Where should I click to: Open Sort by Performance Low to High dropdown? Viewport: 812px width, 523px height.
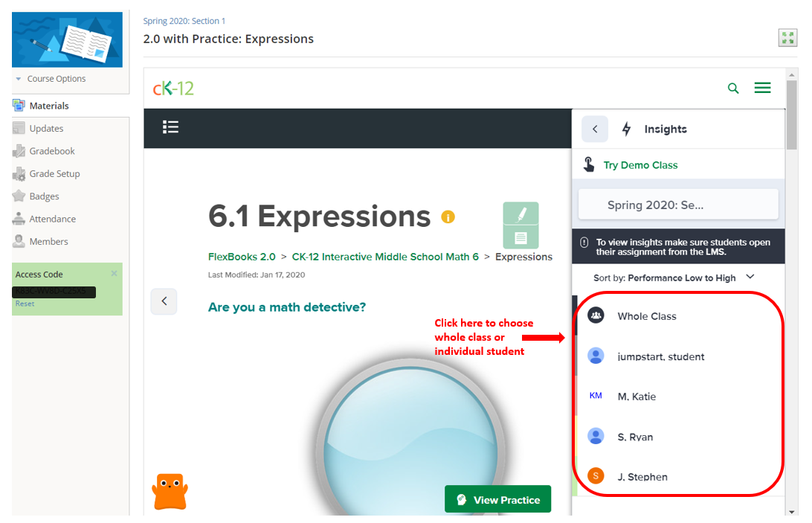[x=673, y=277]
